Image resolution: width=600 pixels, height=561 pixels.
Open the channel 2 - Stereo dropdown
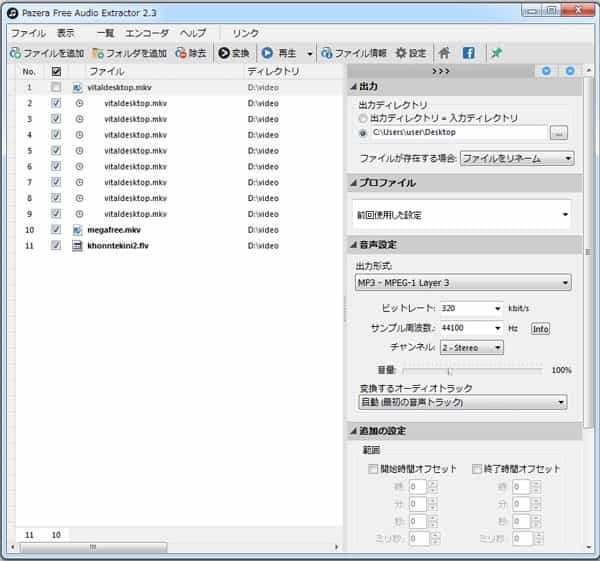click(471, 347)
